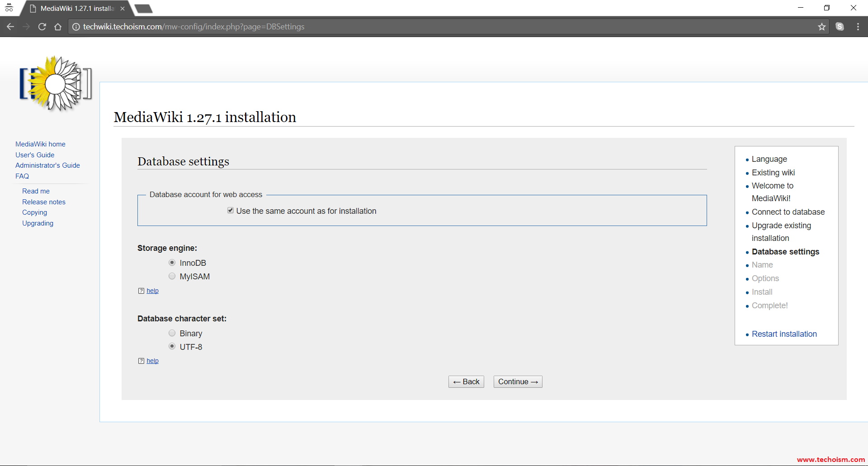This screenshot has width=868, height=466.
Task: Close the MediaWiki installation tab
Action: 123,9
